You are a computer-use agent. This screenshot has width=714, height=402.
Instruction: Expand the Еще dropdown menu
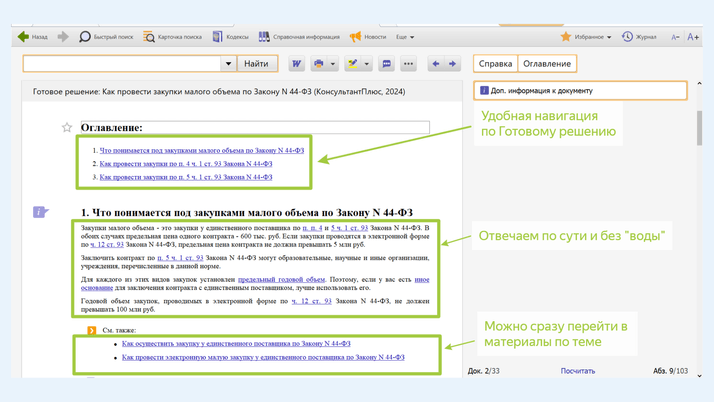(405, 37)
